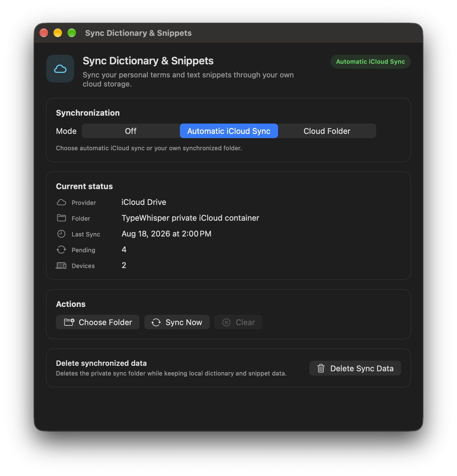Click the window title bar text
Viewport: 457px width, 476px height.
click(x=138, y=33)
